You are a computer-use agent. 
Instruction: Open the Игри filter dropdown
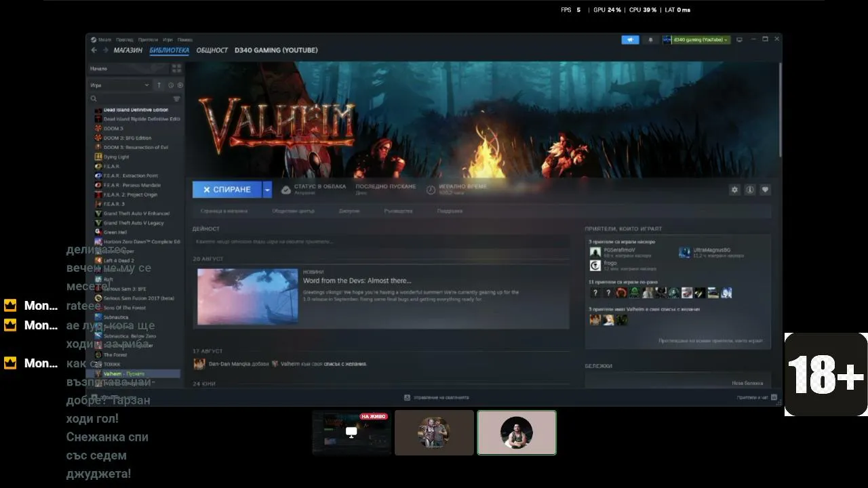tap(119, 85)
